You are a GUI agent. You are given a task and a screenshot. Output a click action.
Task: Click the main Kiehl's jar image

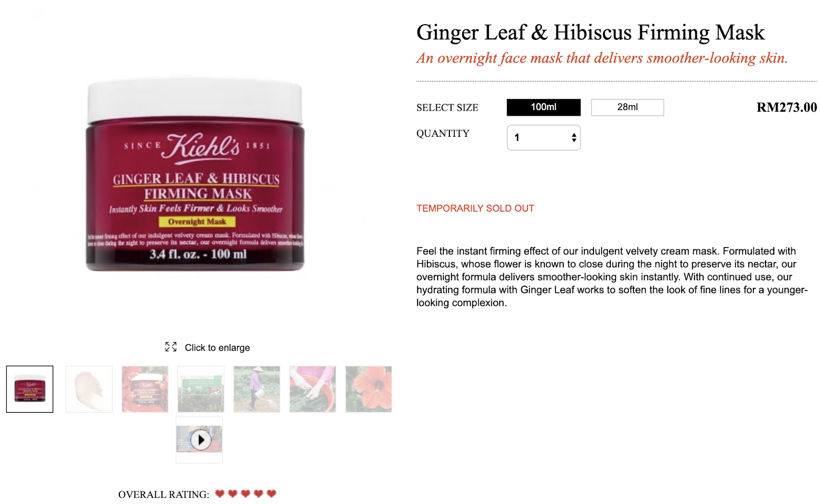[195, 175]
